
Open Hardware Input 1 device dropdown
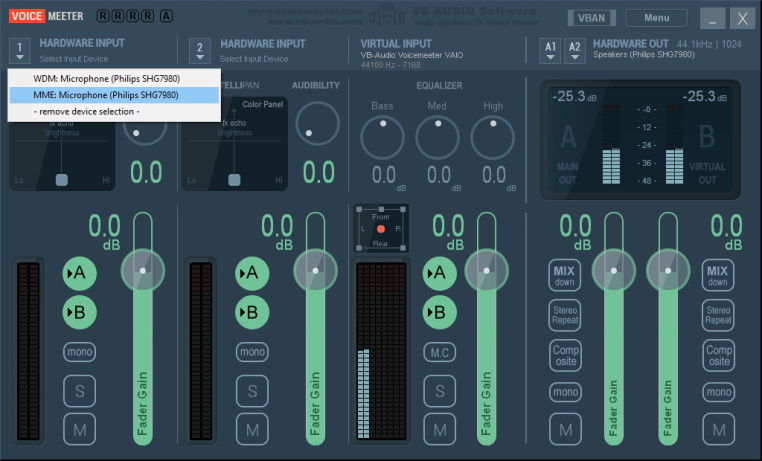(x=19, y=51)
